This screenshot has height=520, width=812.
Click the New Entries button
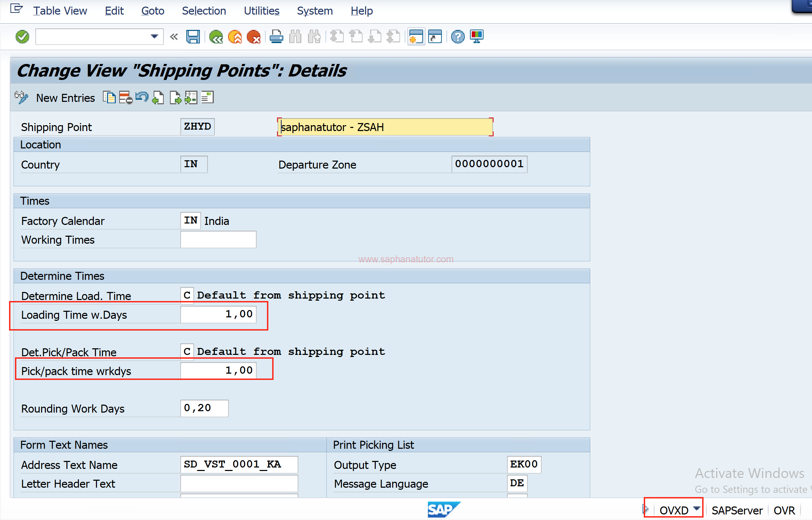pos(65,98)
